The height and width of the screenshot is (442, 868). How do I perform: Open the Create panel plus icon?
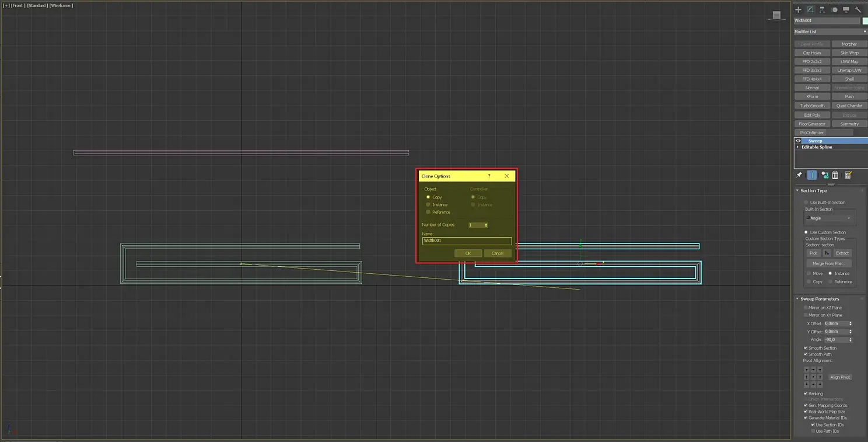click(798, 10)
